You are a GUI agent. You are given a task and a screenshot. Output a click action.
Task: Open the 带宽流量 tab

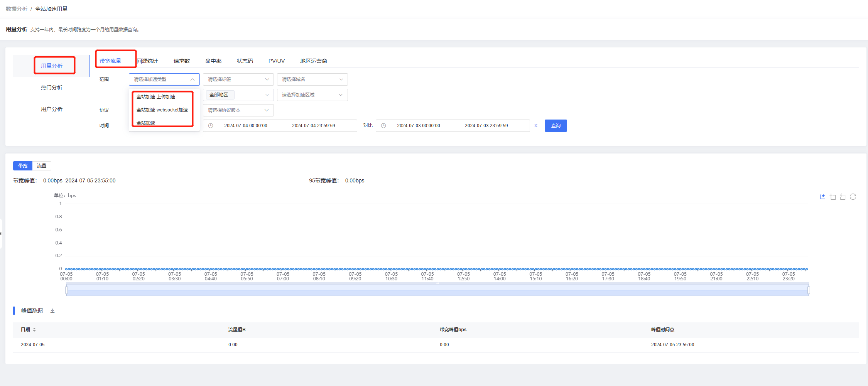click(110, 61)
